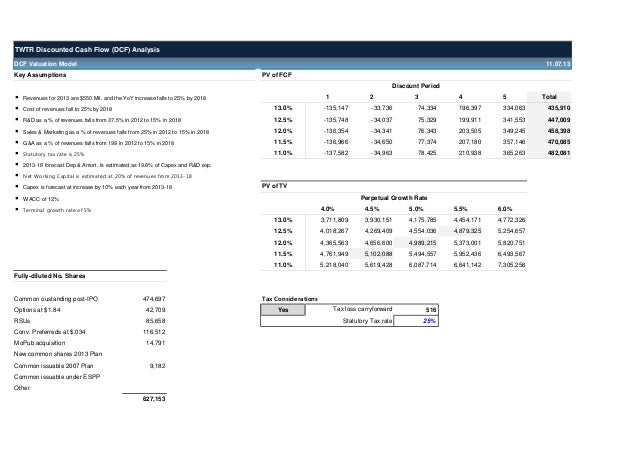The height and width of the screenshot is (452, 638).
Task: Click the period 1 value -135,147
Action: 336,108
